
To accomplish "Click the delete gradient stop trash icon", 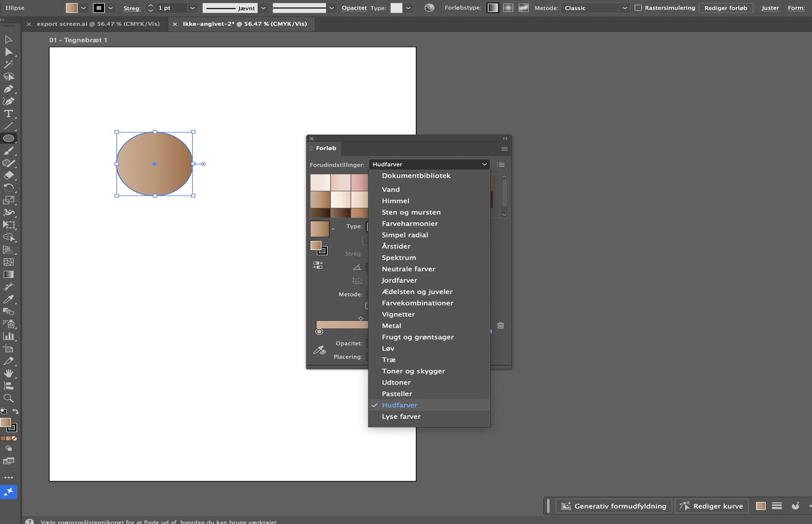I will (x=500, y=325).
